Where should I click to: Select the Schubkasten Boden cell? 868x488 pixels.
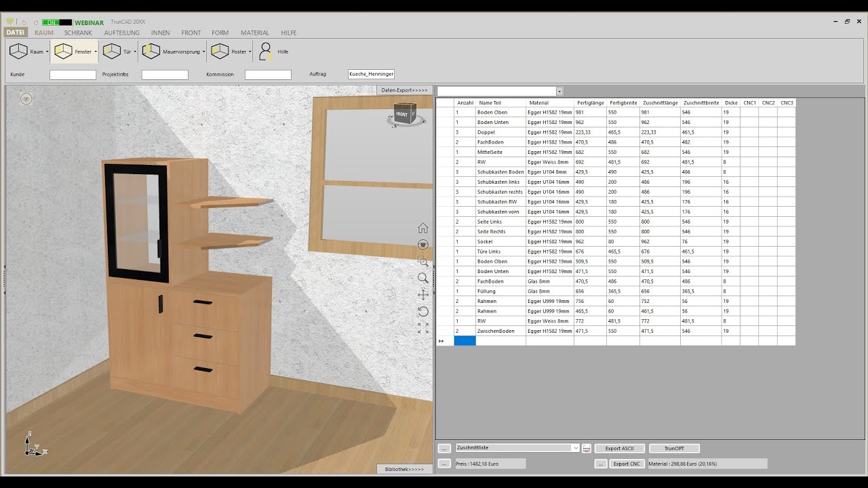500,172
